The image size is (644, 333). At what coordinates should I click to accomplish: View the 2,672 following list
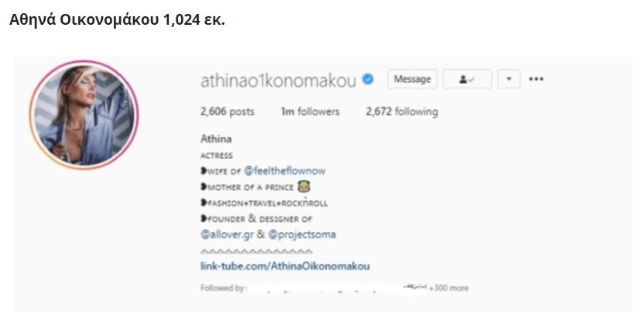coord(402,112)
